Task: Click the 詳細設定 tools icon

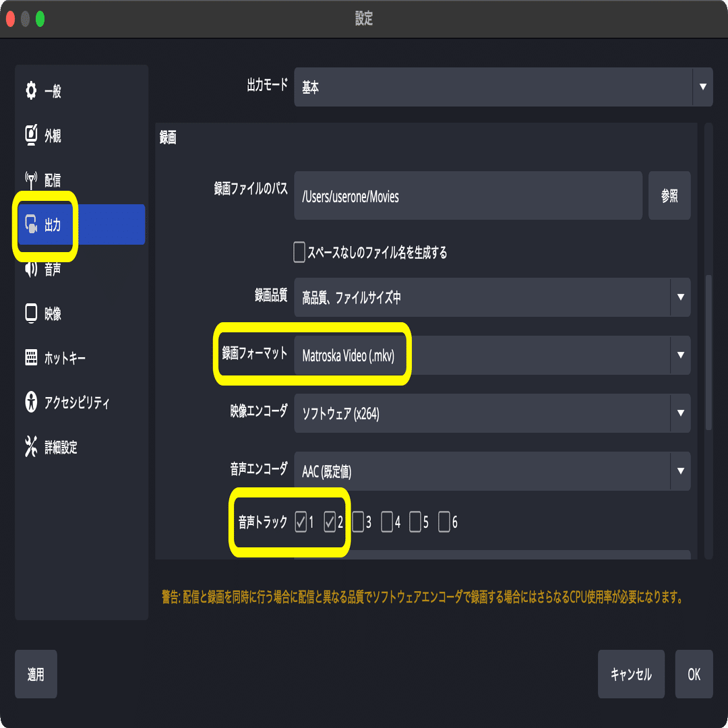Action: (x=31, y=447)
